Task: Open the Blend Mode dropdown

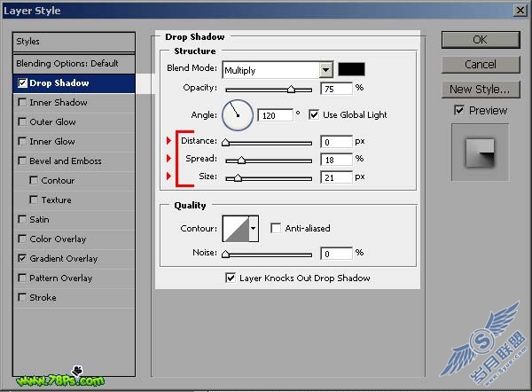Action: 325,70
